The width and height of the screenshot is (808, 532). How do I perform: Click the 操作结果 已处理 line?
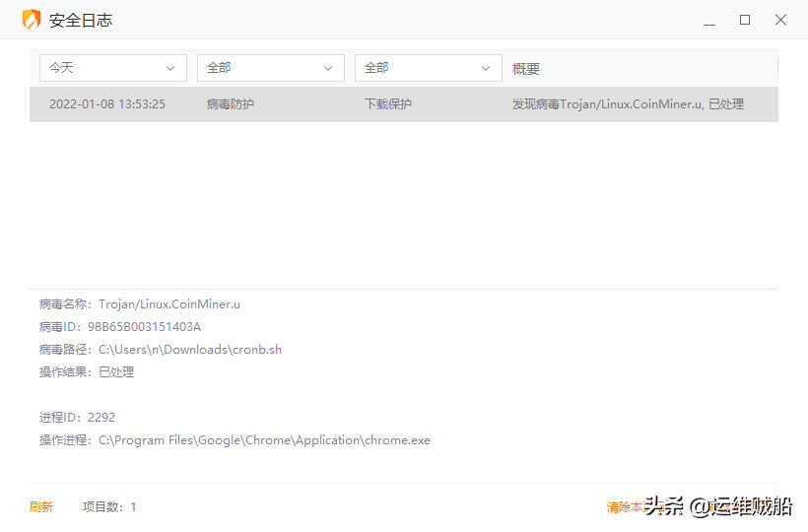(x=87, y=371)
